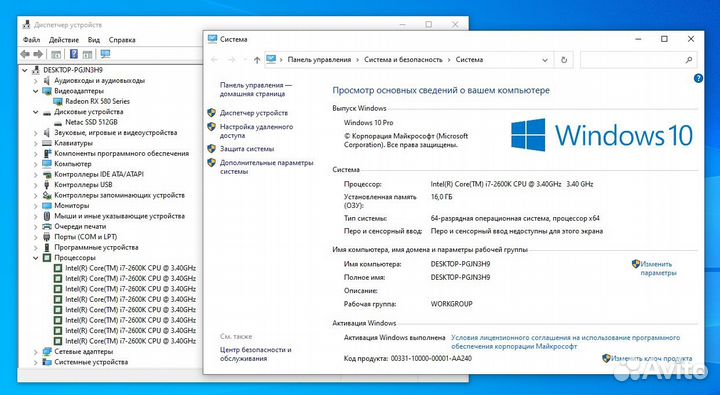Open address bar history dropdown
720x395 pixels.
coord(545,60)
